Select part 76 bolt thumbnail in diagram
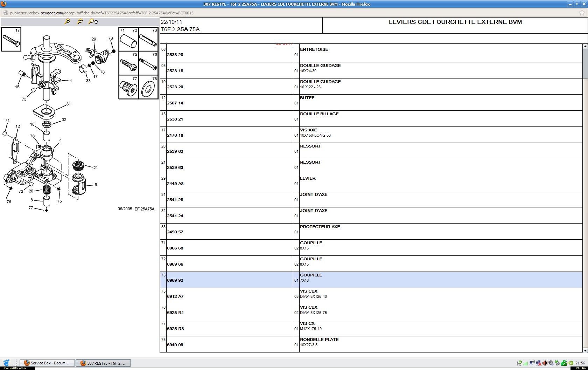This screenshot has width=588, height=370. click(x=148, y=63)
